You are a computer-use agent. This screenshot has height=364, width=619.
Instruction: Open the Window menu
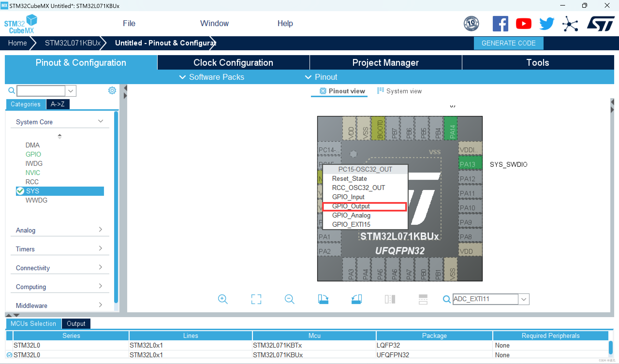tap(214, 23)
